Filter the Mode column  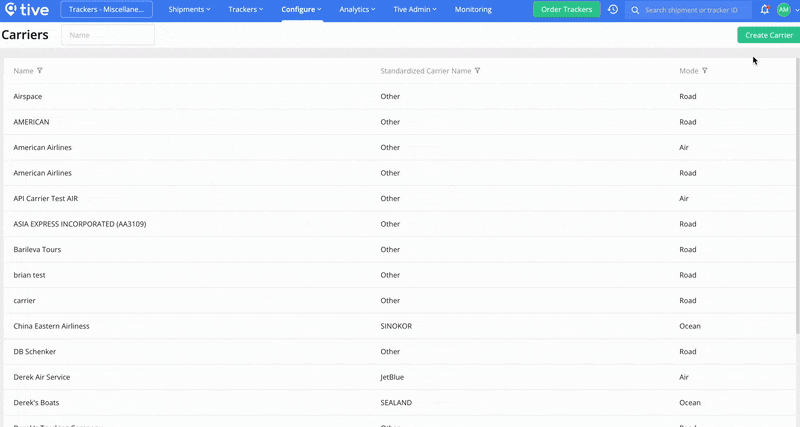[x=705, y=71]
